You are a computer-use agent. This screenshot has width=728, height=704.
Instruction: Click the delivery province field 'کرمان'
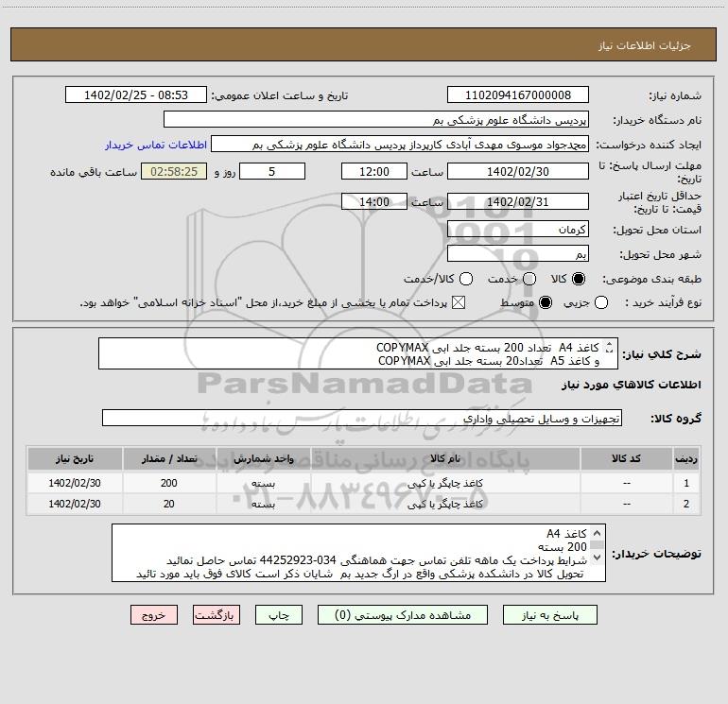pyautogui.click(x=518, y=229)
